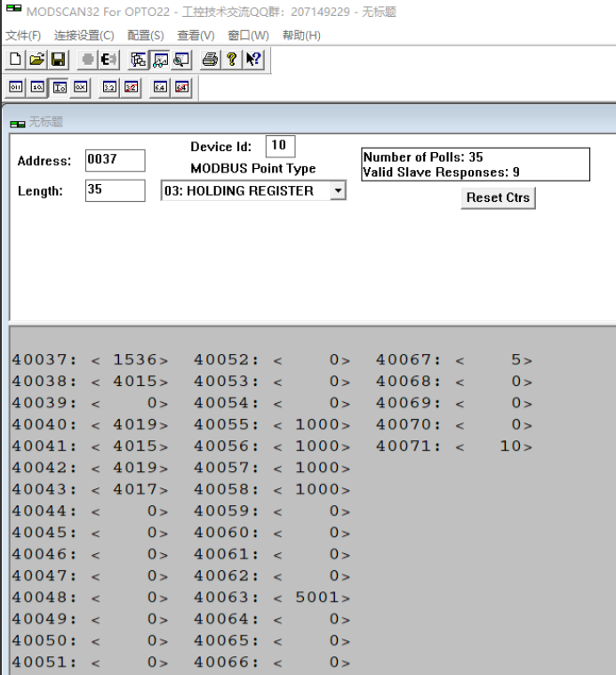Click the 40058: register label

(x=227, y=489)
